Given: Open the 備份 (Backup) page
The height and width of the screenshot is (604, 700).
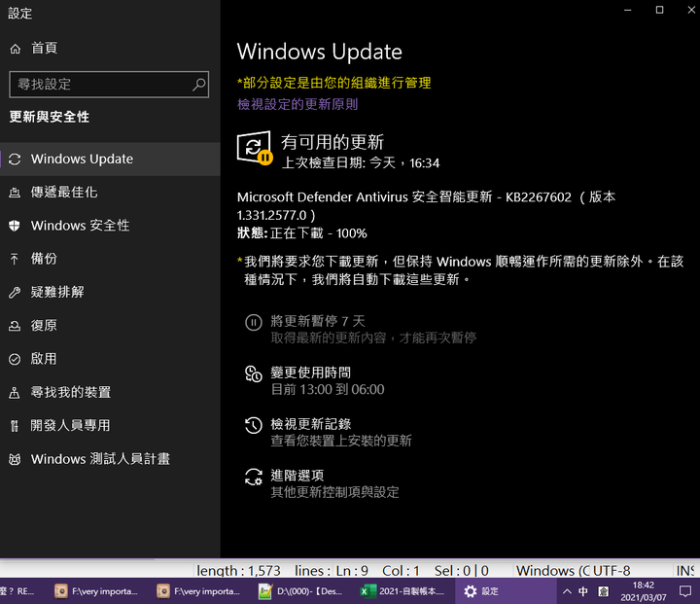Looking at the screenshot, I should (x=110, y=259).
